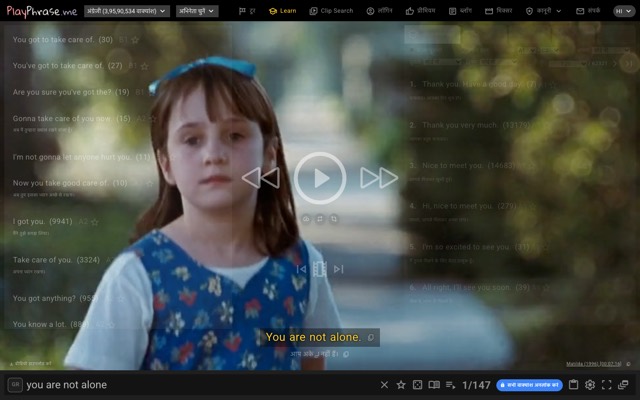Select phrase 'You know a lot.'
This screenshot has height=400, width=640.
(x=51, y=324)
